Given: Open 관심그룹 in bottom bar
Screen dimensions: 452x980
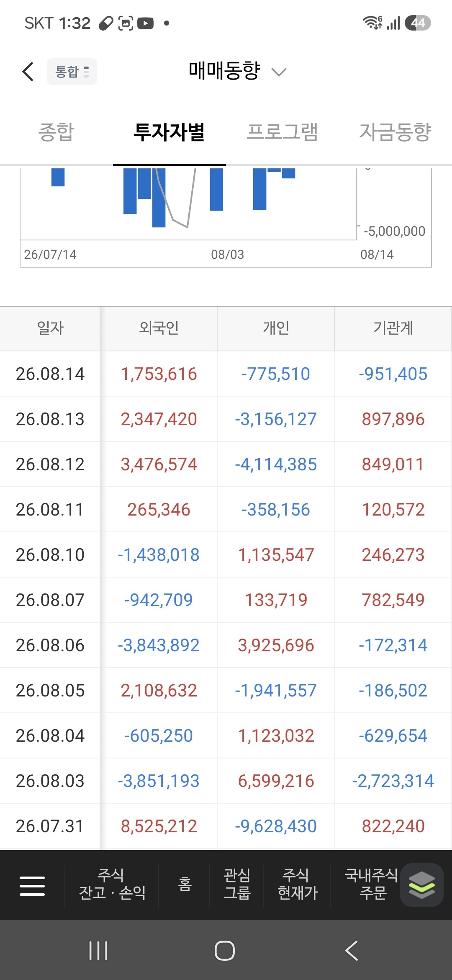Looking at the screenshot, I should [237, 884].
